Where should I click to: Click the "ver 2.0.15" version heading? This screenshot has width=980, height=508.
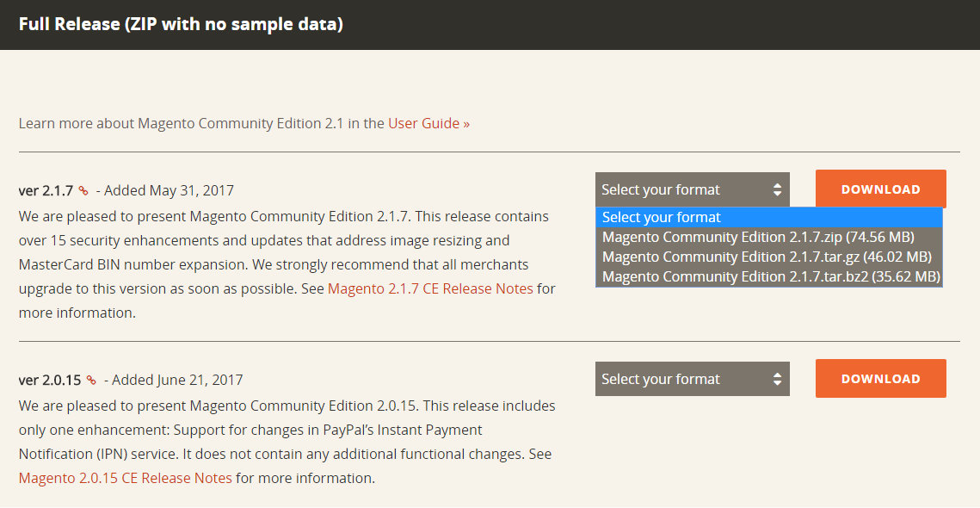point(50,380)
